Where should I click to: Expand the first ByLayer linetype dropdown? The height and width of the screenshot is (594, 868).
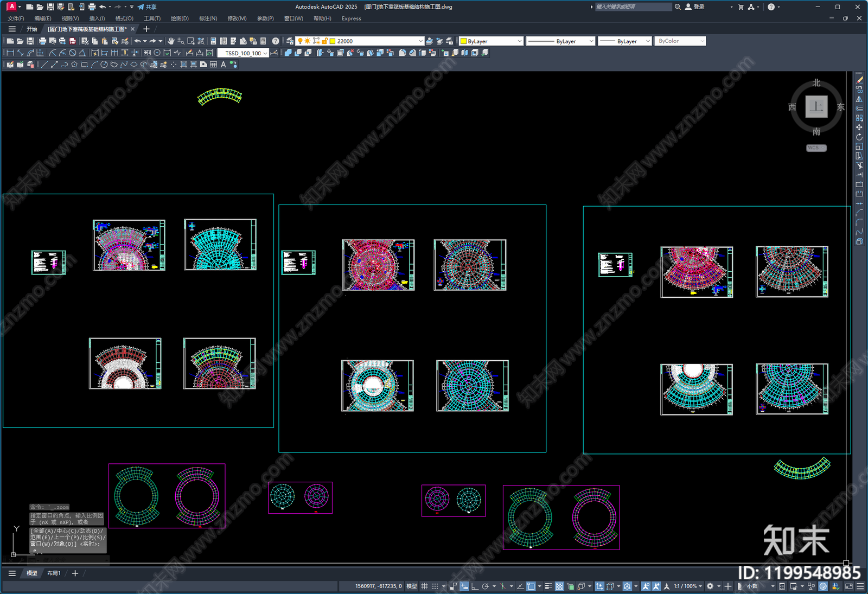[x=560, y=41]
